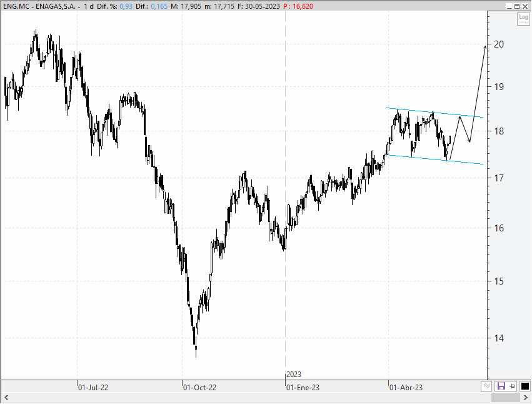Screen dimensions: 532x404
Task: Click the Dif. % value 0,93
Action: (126, 6)
